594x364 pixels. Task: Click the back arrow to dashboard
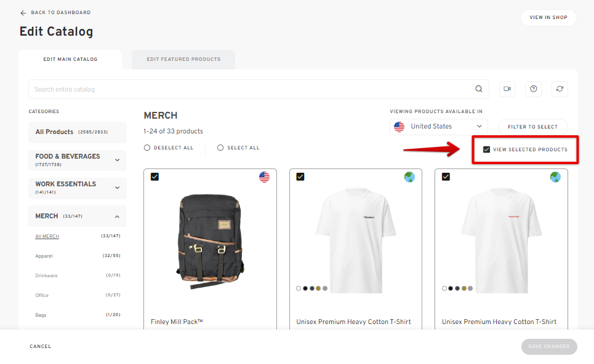[x=23, y=13]
